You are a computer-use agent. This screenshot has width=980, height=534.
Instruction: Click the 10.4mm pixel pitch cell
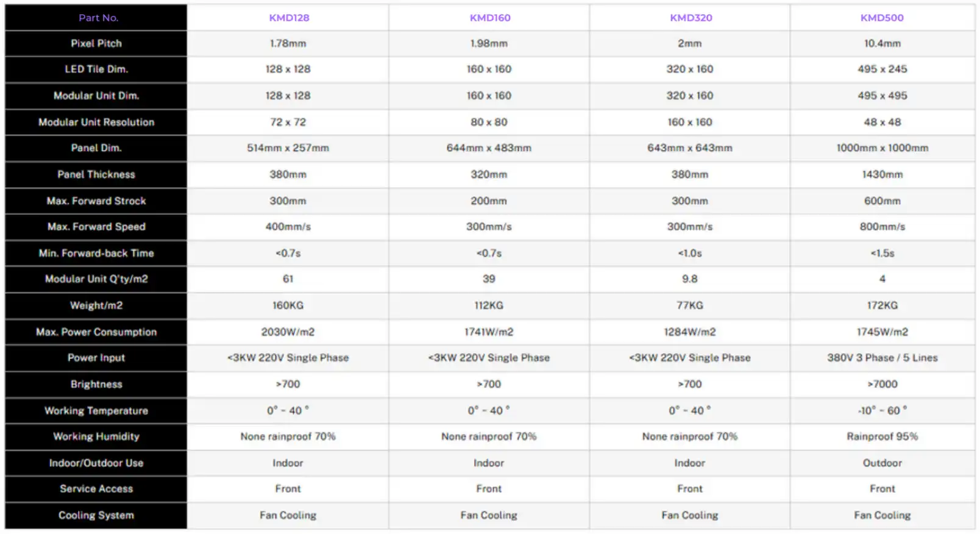pos(882,43)
